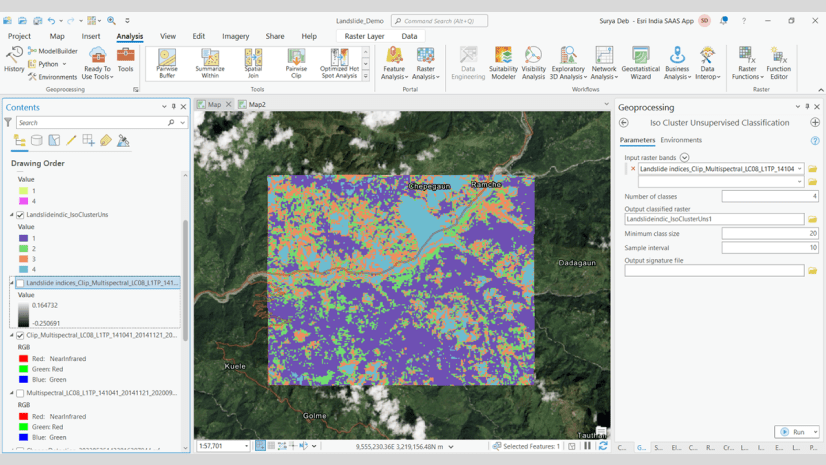Screen dimensions: 826x465
Task: Collapse Landslideindic_IsoClusterUns layer legend
Action: click(12, 215)
